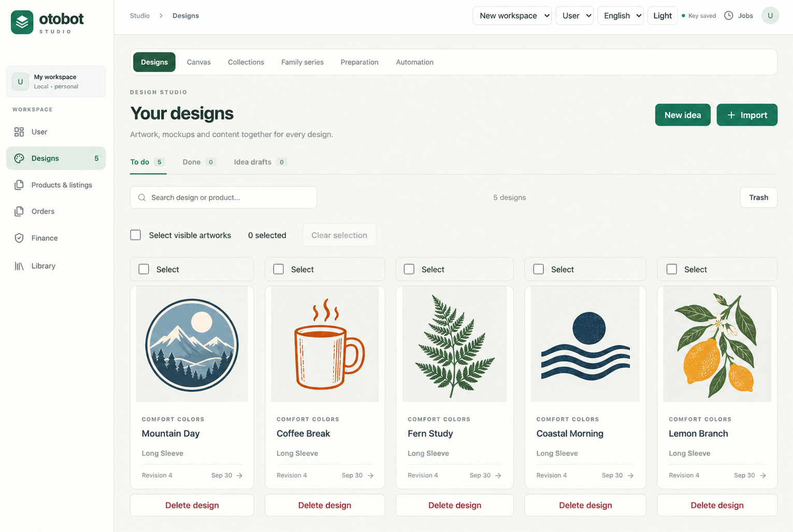Viewport: 793px width, 532px height.
Task: Open the User dashboard grid icon
Action: click(x=19, y=132)
